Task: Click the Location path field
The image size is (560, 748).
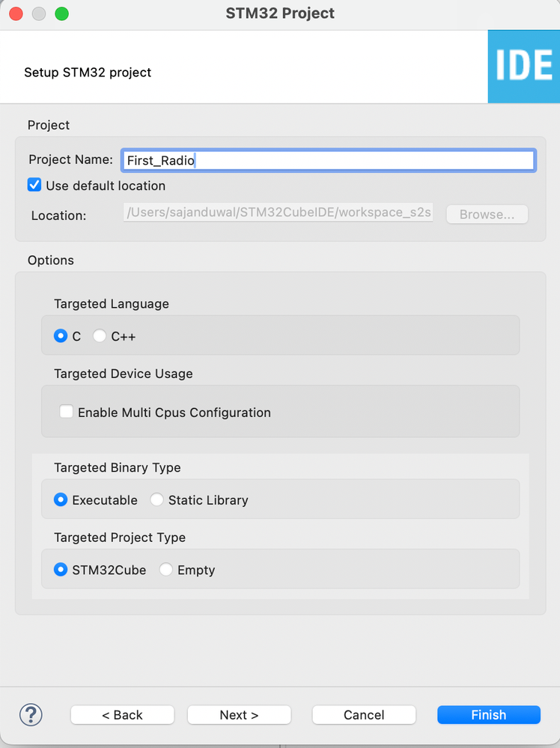Action: 279,214
